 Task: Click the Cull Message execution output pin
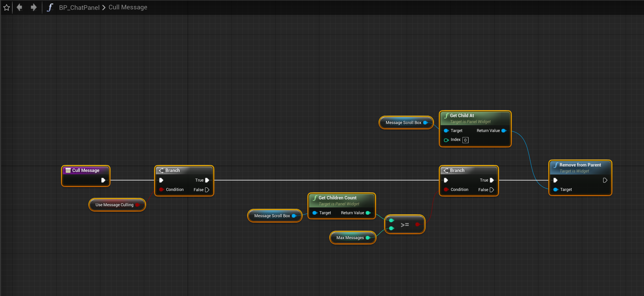(x=103, y=180)
